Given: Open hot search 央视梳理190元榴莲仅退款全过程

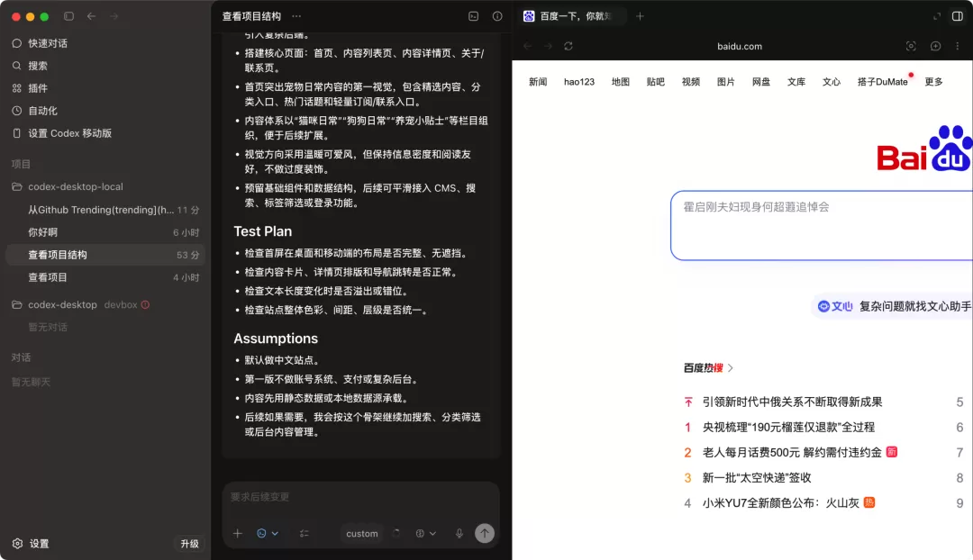Looking at the screenshot, I should click(788, 428).
